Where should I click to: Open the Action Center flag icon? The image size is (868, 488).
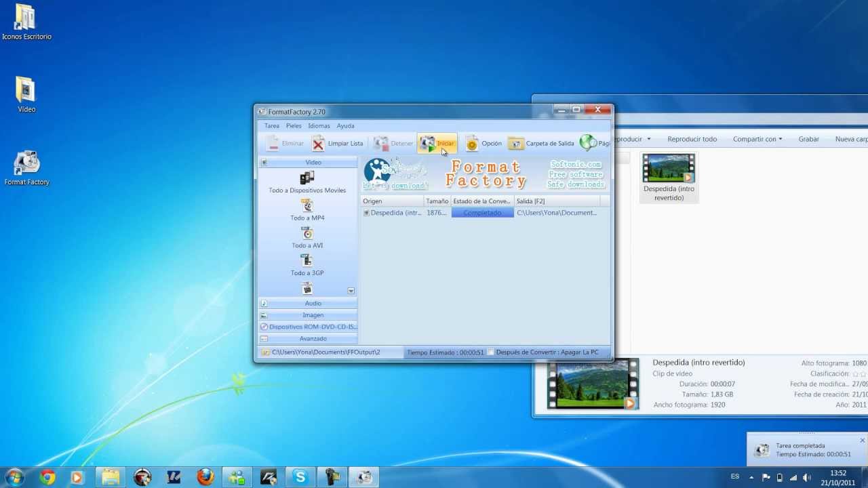[766, 477]
